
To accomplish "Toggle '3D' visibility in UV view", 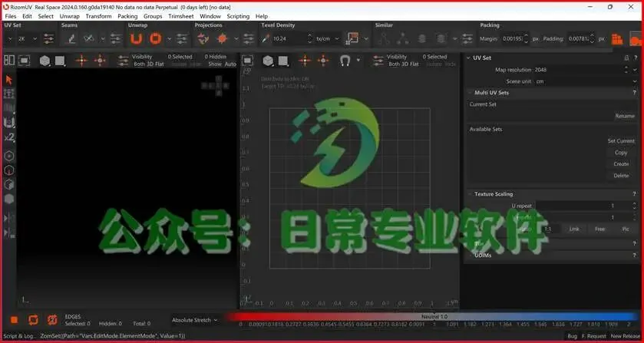I will [x=405, y=64].
